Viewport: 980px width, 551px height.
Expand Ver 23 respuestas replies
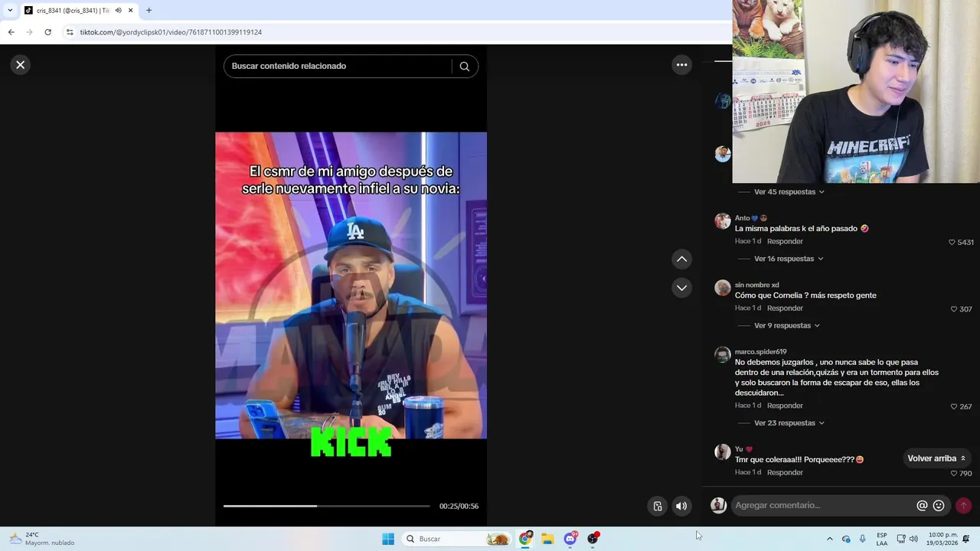(x=789, y=422)
